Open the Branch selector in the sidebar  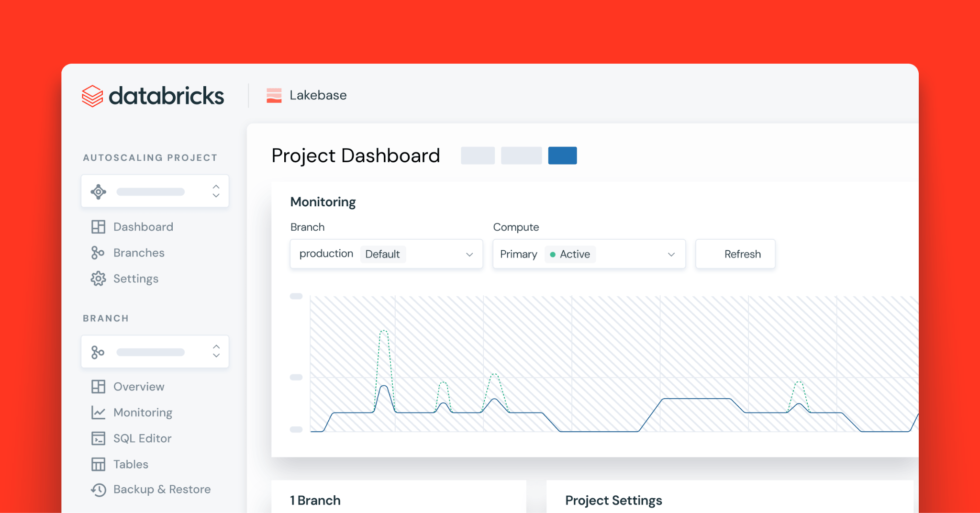pyautogui.click(x=155, y=352)
